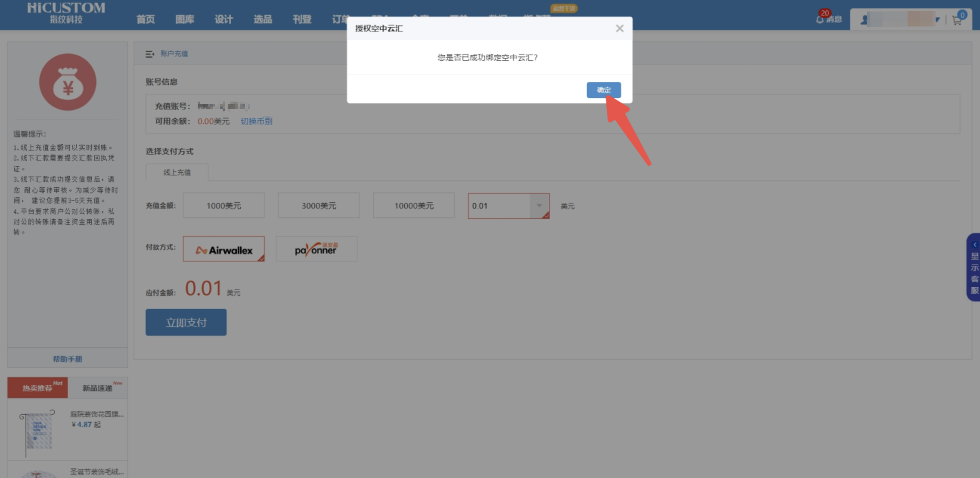The height and width of the screenshot is (478, 980).
Task: Open the garden flag product thumbnail
Action: click(x=37, y=433)
